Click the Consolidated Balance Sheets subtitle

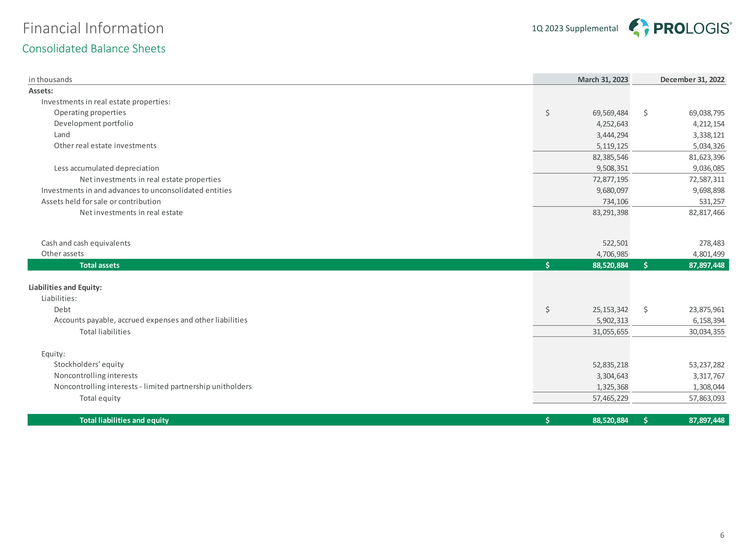[x=94, y=49]
